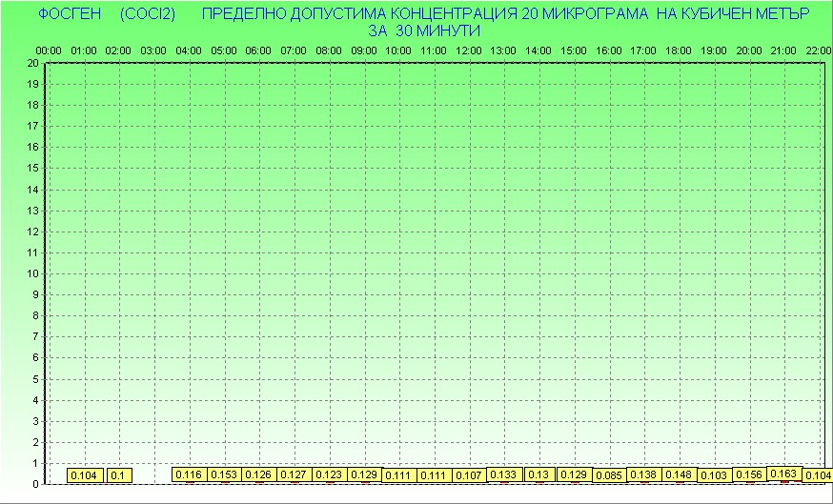Viewport: 833px width, 504px height.
Task: Click the 03:00 time axis label
Action: (x=153, y=50)
